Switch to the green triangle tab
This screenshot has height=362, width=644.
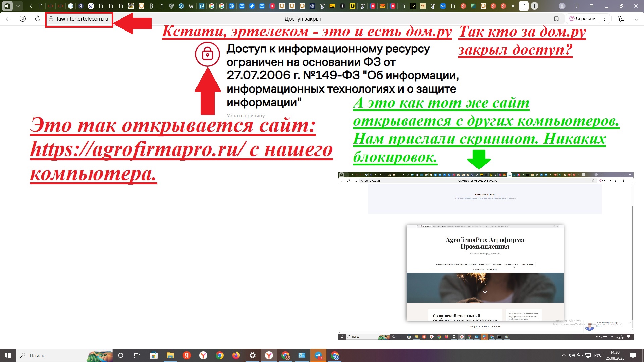(473, 6)
